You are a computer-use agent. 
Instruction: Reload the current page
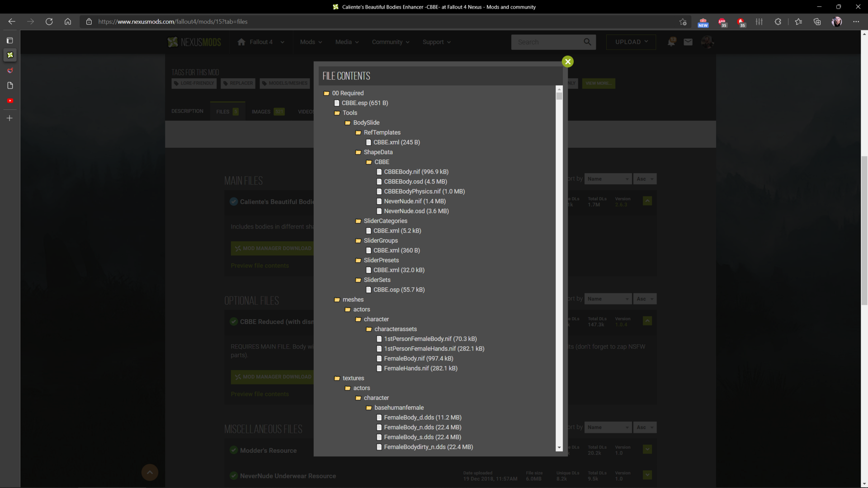[x=49, y=22]
